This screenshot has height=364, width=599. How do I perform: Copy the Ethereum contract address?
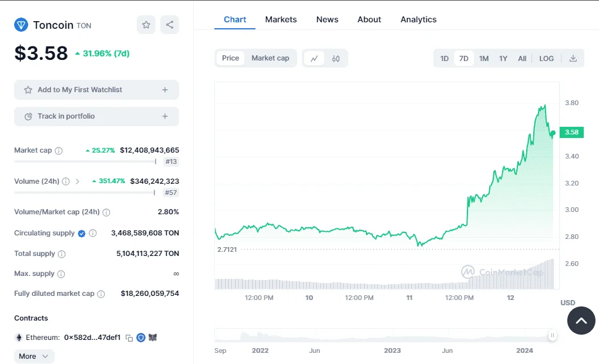click(x=129, y=338)
